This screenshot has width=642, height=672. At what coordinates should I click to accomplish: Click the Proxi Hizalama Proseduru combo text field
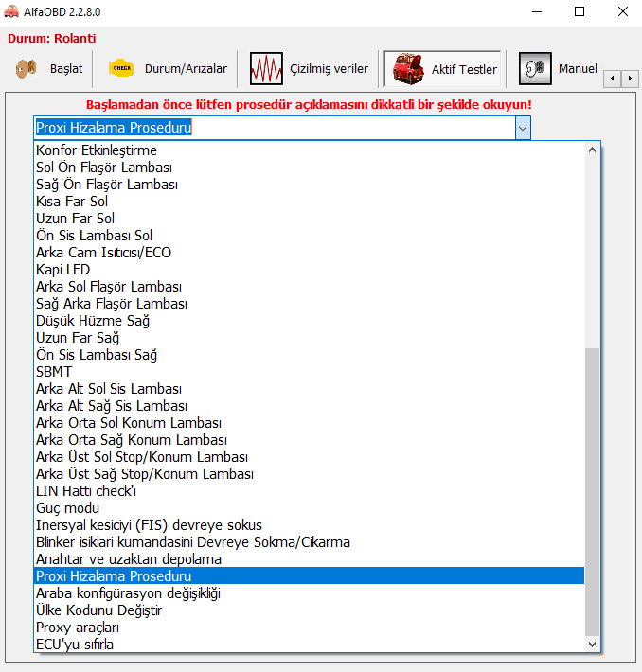coord(275,128)
